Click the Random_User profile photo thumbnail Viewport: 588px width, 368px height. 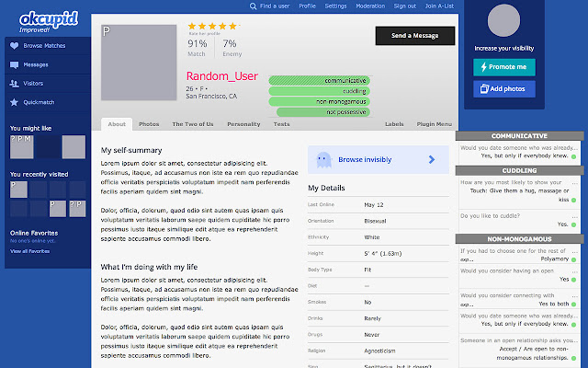[137, 63]
